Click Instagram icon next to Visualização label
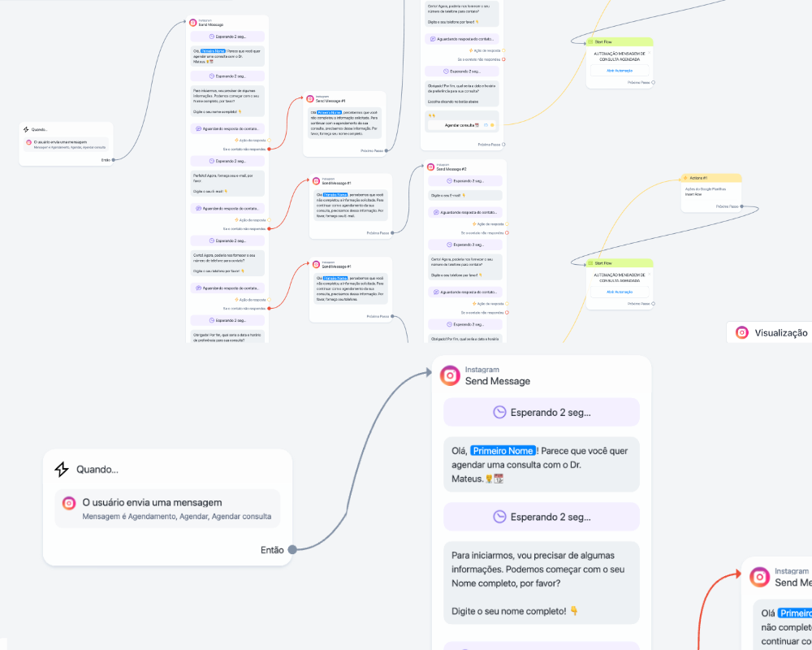The image size is (812, 650). (x=741, y=332)
